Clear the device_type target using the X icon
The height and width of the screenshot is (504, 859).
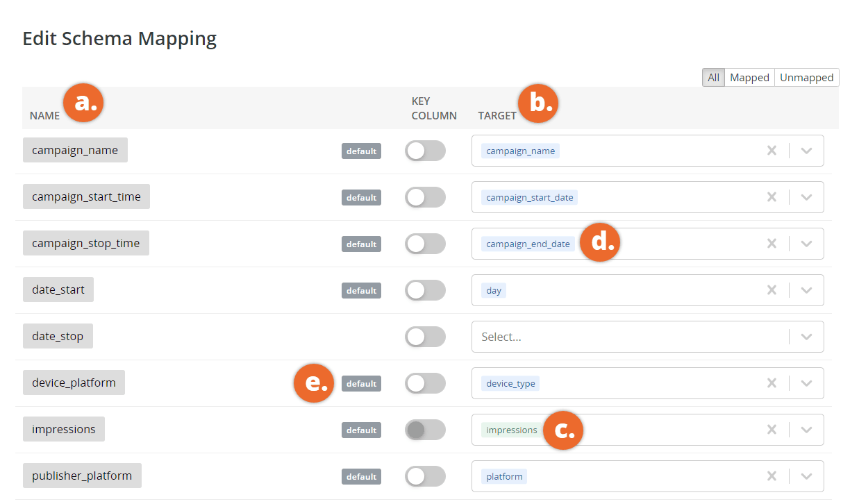[x=772, y=383]
